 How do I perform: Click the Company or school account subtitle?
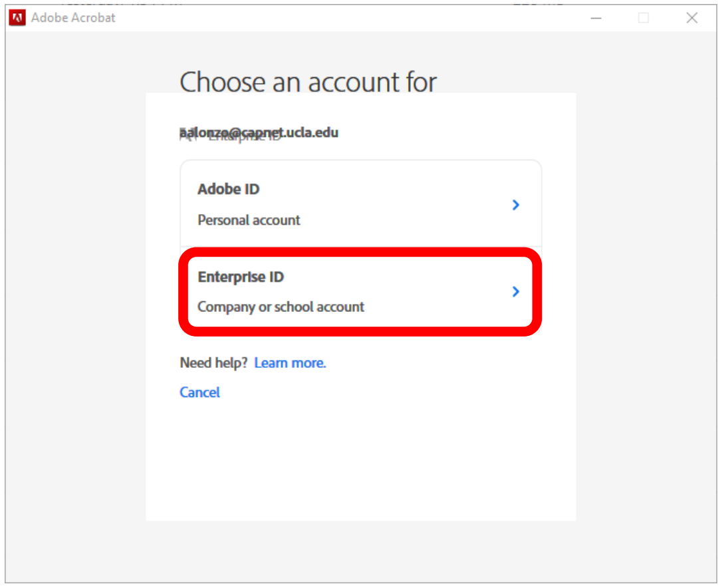[281, 307]
